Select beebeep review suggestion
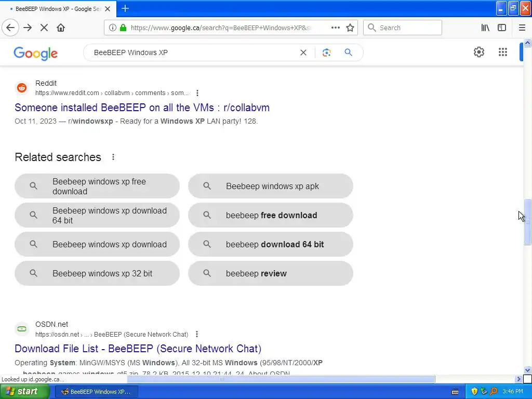 (x=270, y=273)
